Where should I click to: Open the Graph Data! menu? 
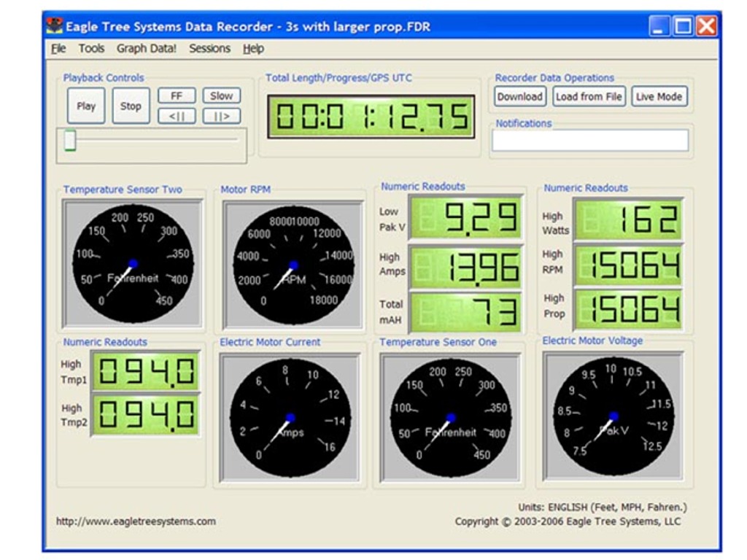coord(146,49)
